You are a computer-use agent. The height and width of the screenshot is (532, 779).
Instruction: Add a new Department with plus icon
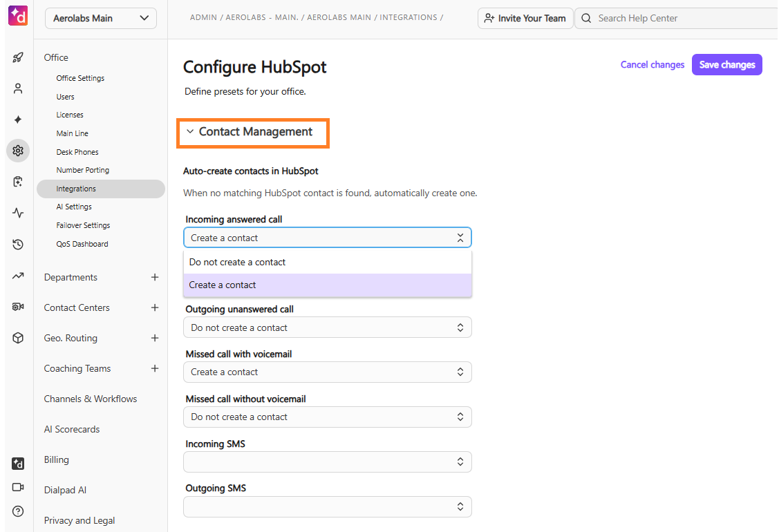pos(155,277)
